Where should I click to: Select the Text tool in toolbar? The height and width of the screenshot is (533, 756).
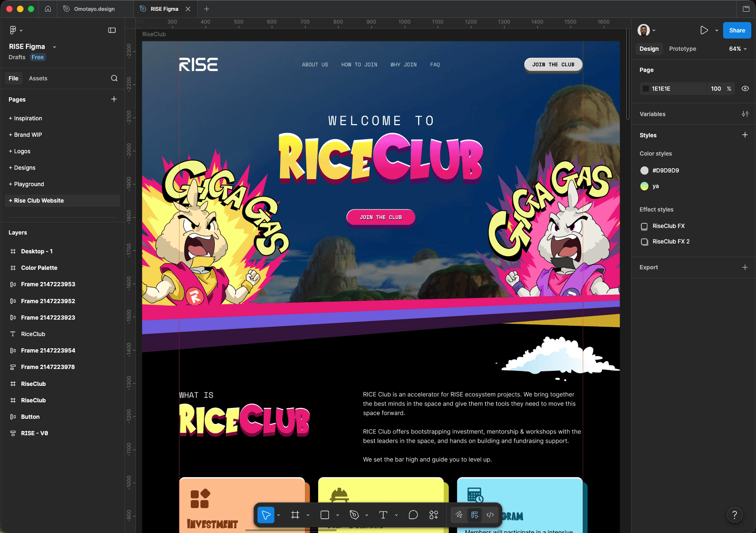[383, 515]
